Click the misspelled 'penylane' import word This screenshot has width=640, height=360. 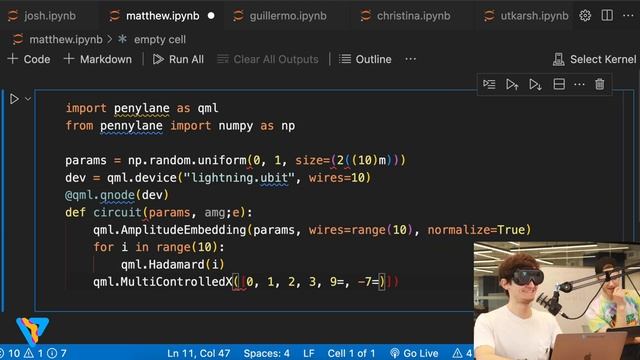142,108
